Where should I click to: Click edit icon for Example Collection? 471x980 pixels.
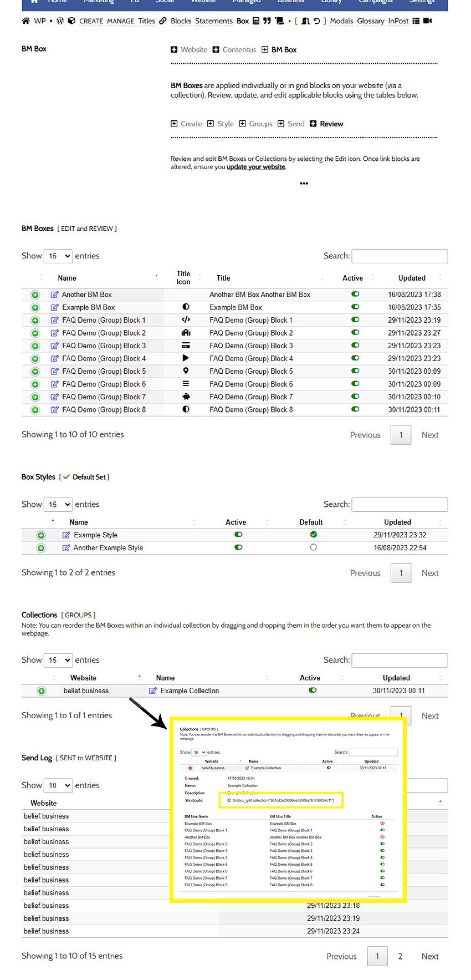pos(153,691)
